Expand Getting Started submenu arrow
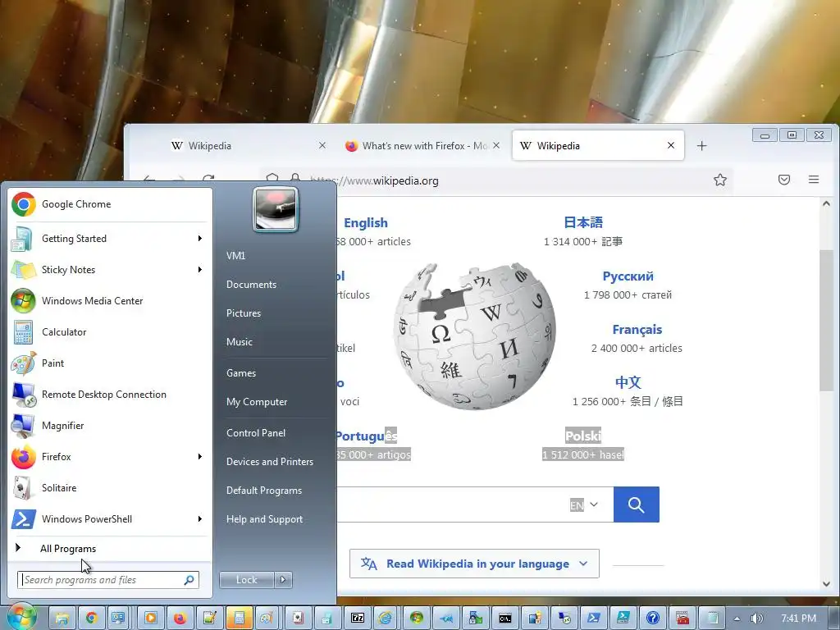840x630 pixels. pyautogui.click(x=200, y=239)
